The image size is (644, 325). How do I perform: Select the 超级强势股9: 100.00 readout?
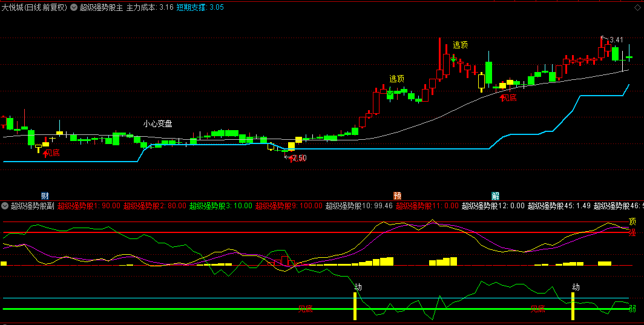(289, 206)
